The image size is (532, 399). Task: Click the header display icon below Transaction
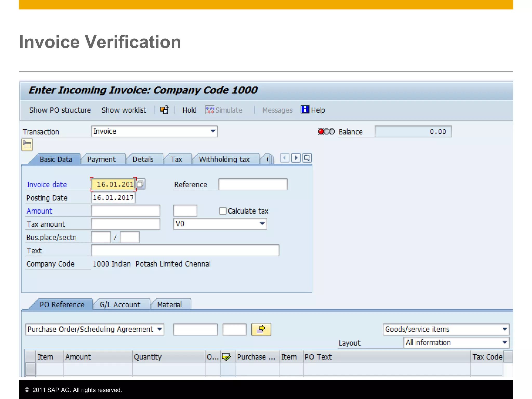pyautogui.click(x=27, y=144)
